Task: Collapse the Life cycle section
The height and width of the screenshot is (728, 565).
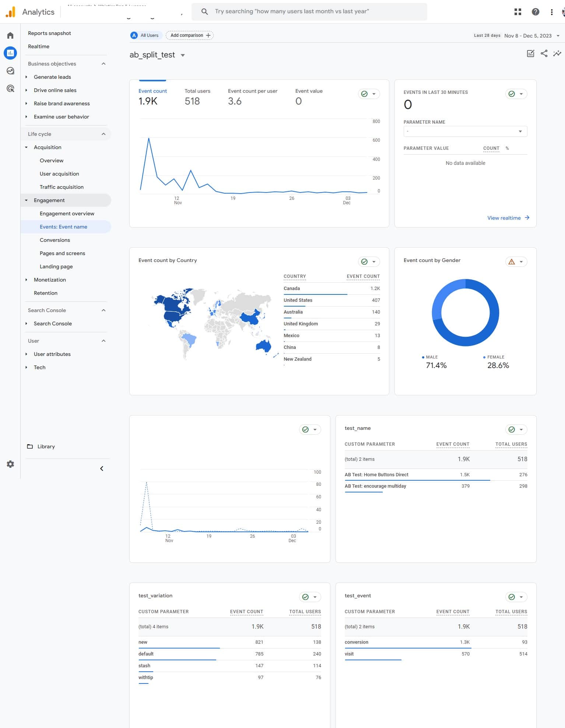Action: coord(103,134)
